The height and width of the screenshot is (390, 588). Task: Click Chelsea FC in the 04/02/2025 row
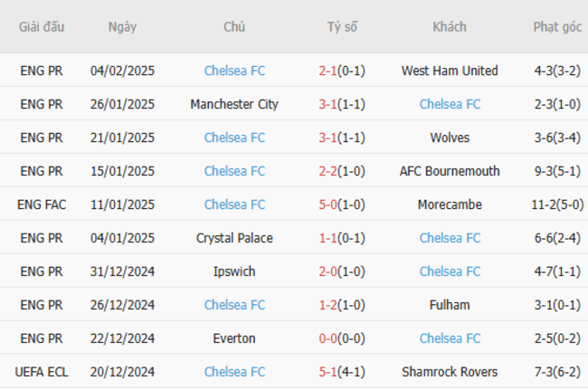pos(234,71)
